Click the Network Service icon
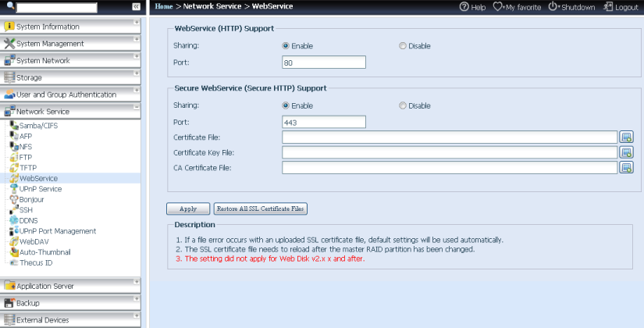Screen dimensions: 644x328 9,112
